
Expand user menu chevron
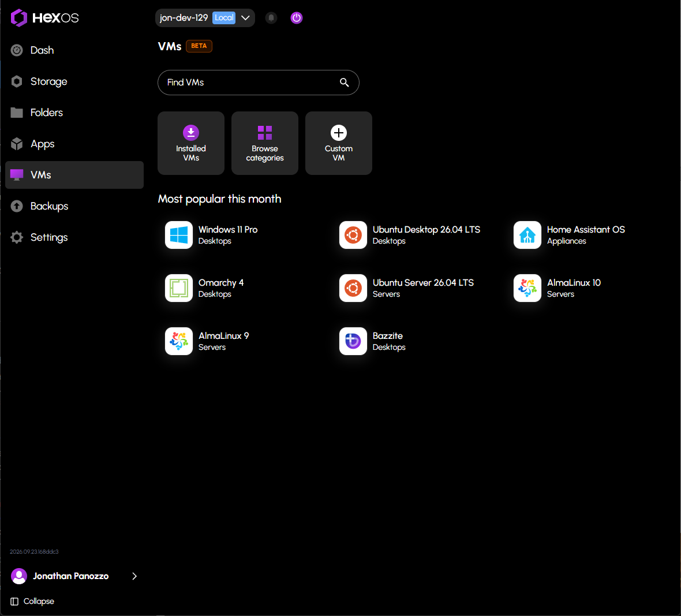tap(134, 576)
